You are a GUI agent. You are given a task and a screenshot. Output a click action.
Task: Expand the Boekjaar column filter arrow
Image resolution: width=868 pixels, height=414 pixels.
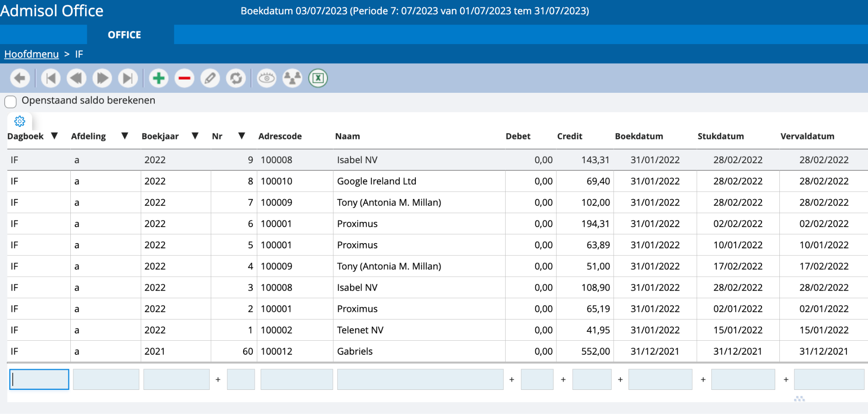click(x=195, y=136)
